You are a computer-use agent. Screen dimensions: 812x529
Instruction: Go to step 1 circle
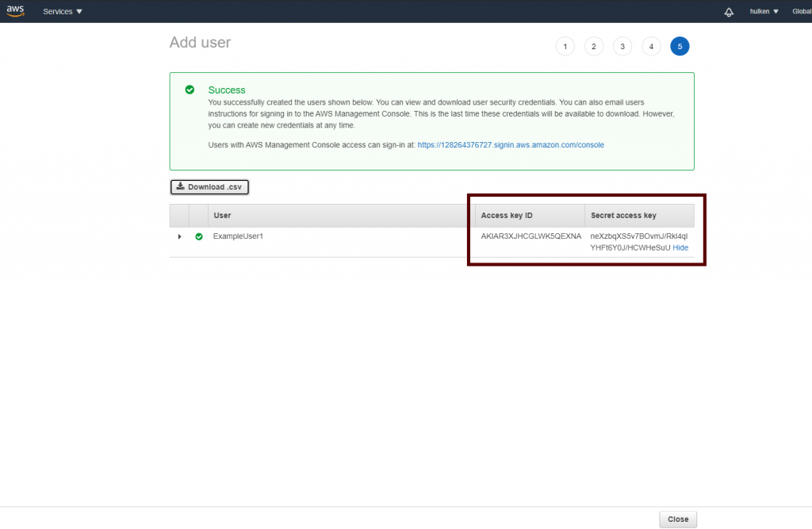pos(565,47)
